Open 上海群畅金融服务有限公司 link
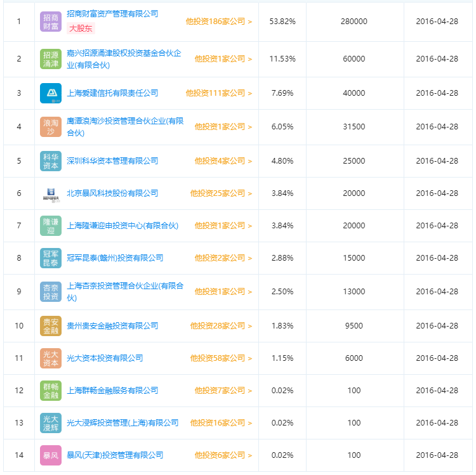The width and height of the screenshot is (476, 475). coord(112,391)
